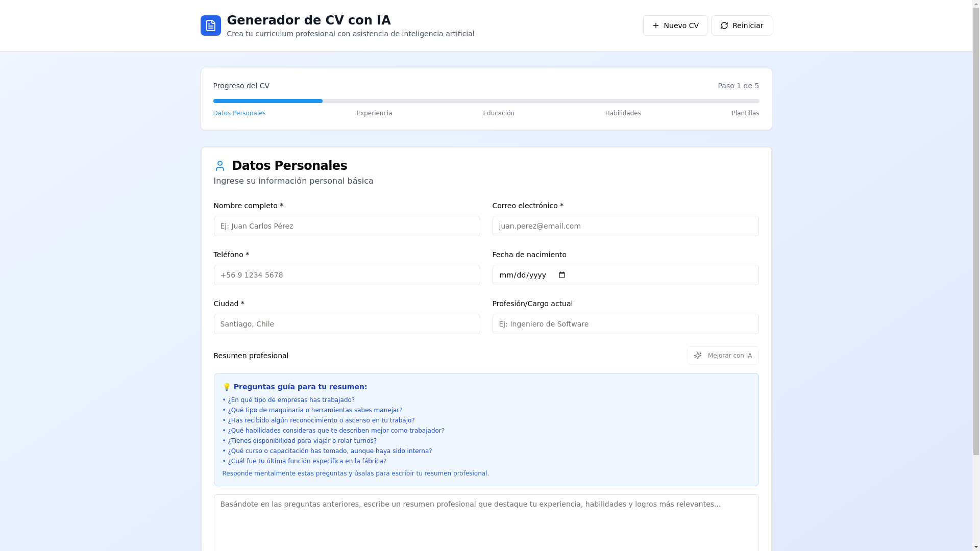The height and width of the screenshot is (551, 980).
Task: Click the header subtitle 'Crea tu curriculum profesional'
Action: pos(351,34)
